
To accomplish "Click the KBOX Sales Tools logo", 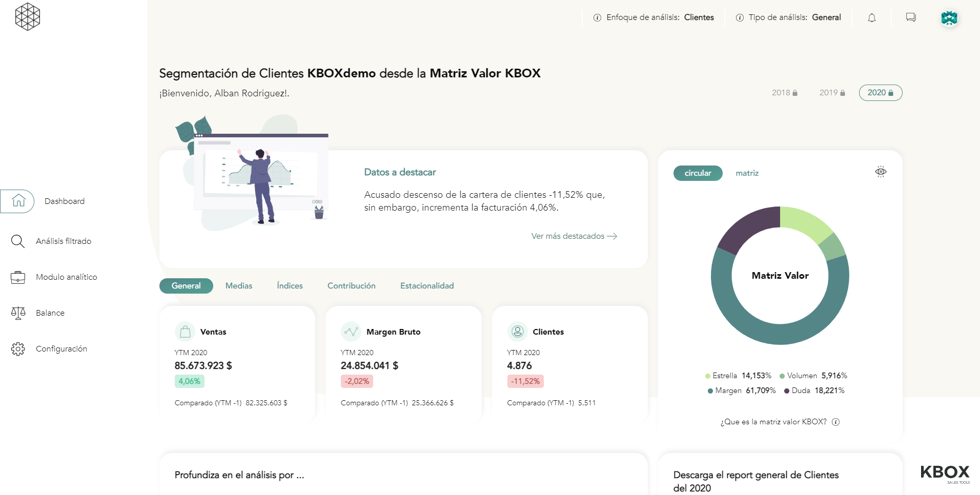I will tap(945, 473).
